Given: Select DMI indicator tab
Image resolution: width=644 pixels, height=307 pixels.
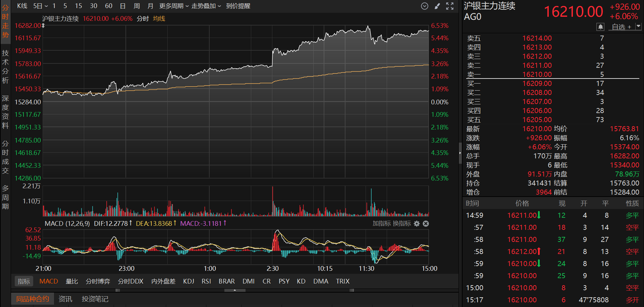Looking at the screenshot, I should tap(249, 282).
